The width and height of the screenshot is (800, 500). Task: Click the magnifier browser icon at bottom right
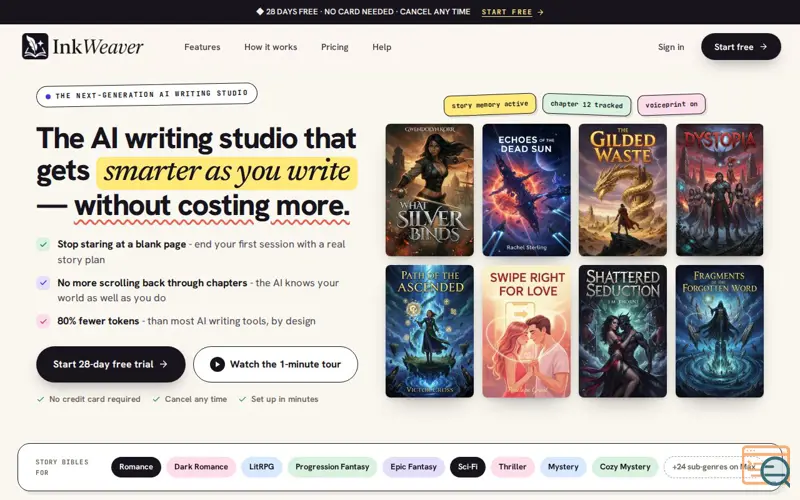click(x=766, y=465)
